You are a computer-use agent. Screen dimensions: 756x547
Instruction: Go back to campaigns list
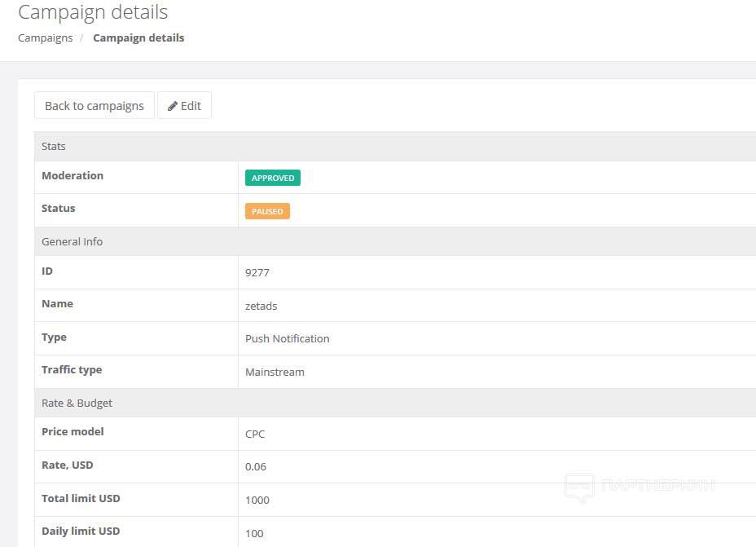pos(94,106)
